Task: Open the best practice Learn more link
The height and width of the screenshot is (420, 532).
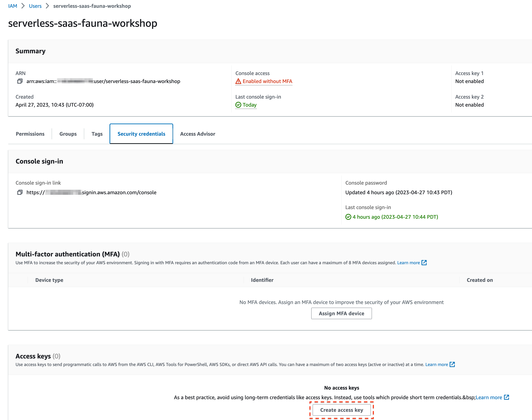Action: click(x=489, y=397)
